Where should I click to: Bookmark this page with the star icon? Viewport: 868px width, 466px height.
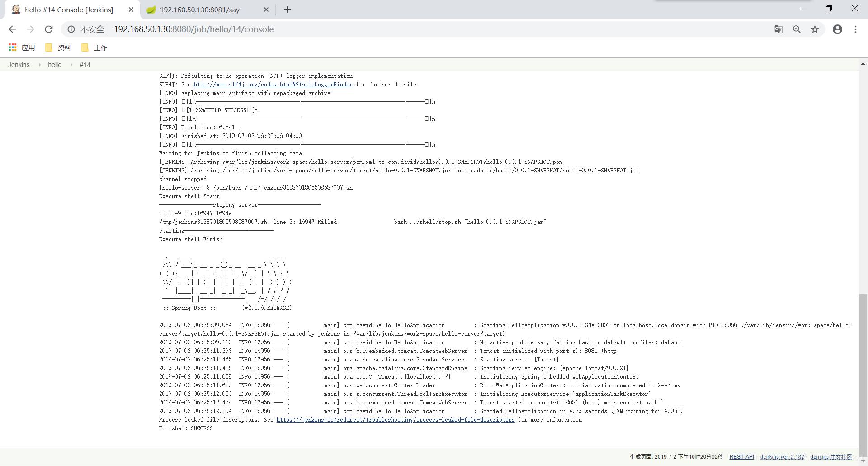[815, 29]
